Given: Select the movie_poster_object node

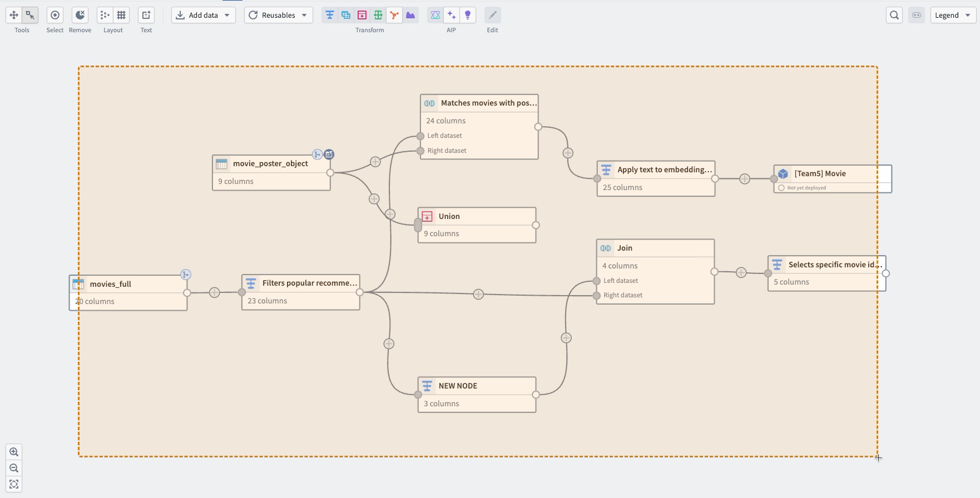Looking at the screenshot, I should (x=271, y=173).
